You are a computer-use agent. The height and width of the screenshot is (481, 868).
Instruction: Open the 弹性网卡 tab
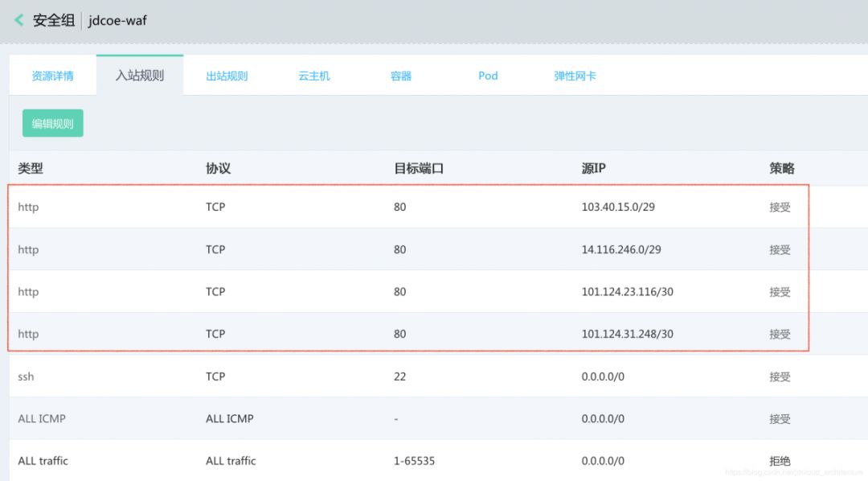(x=573, y=75)
